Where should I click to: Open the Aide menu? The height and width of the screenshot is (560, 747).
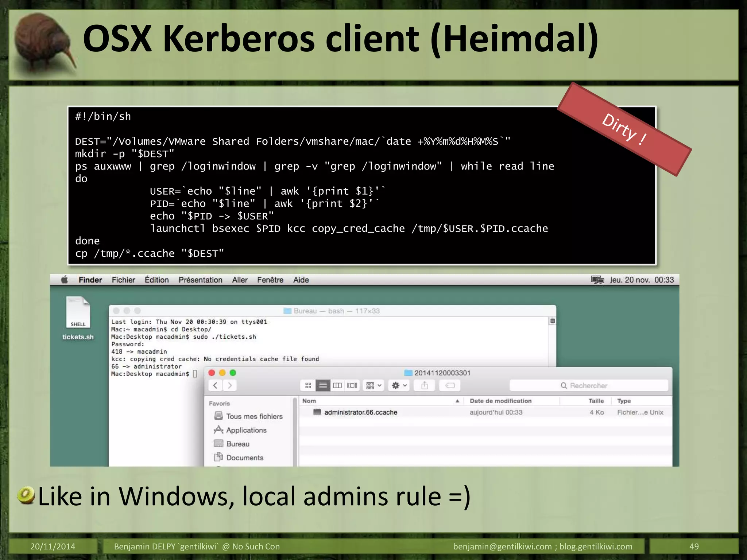coord(301,280)
